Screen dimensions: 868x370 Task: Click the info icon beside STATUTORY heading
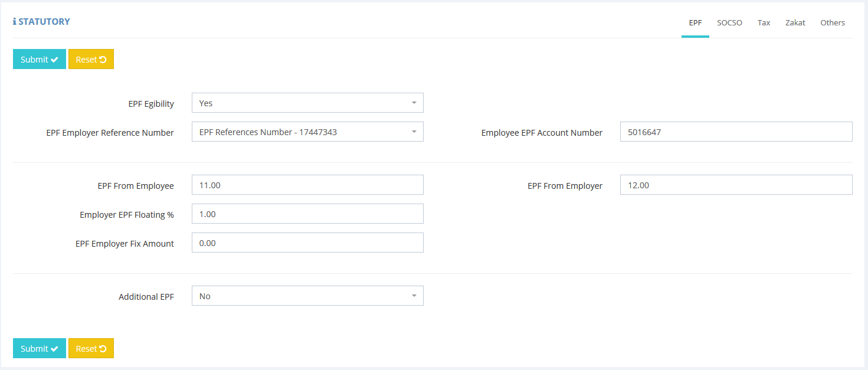15,22
